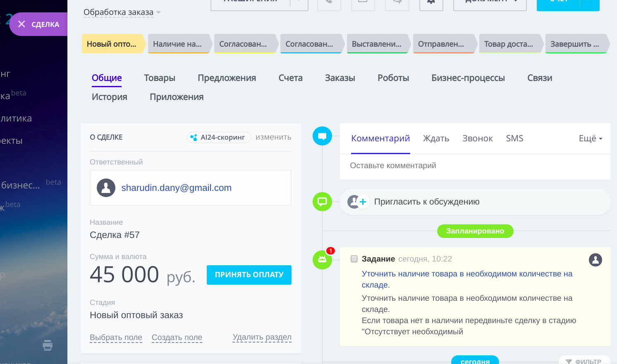The width and height of the screenshot is (617, 364).
Task: Open the Бизнес-процессы tab
Action: (x=468, y=78)
